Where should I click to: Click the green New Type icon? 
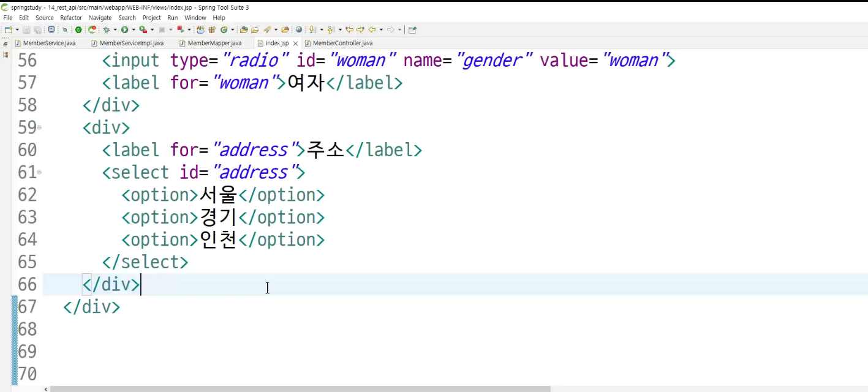click(x=224, y=29)
